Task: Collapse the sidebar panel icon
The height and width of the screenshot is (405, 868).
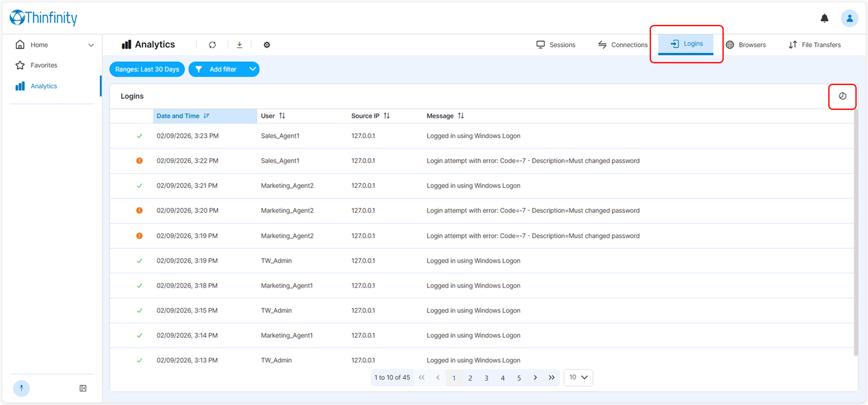Action: 83,388
